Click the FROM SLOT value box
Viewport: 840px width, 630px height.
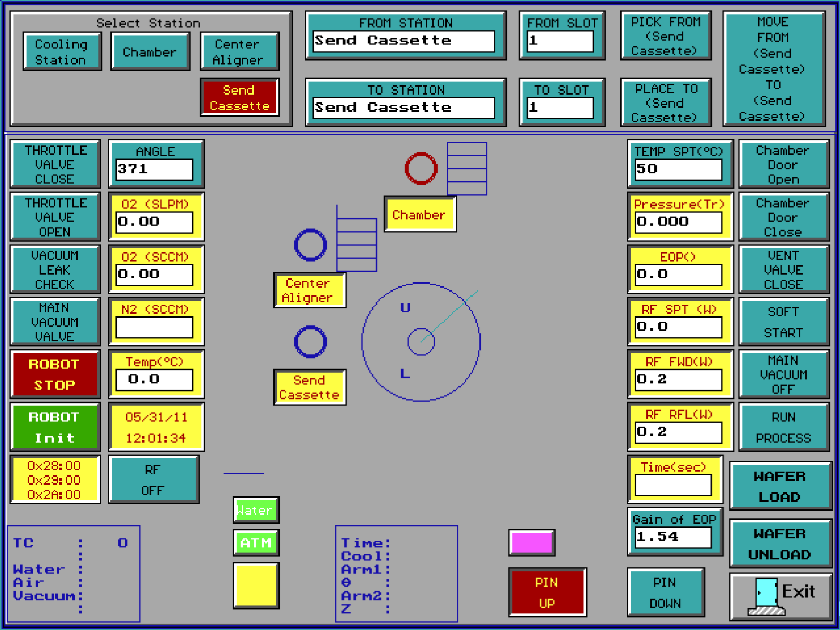tap(560, 41)
